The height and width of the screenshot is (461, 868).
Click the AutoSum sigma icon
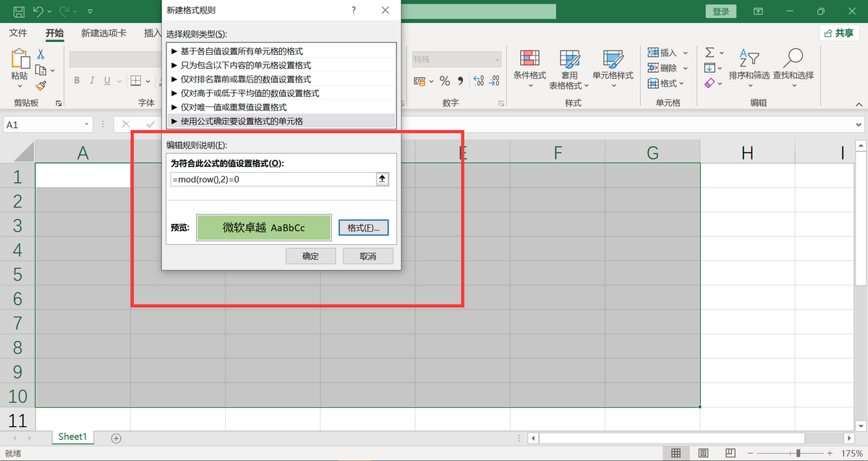tap(710, 53)
